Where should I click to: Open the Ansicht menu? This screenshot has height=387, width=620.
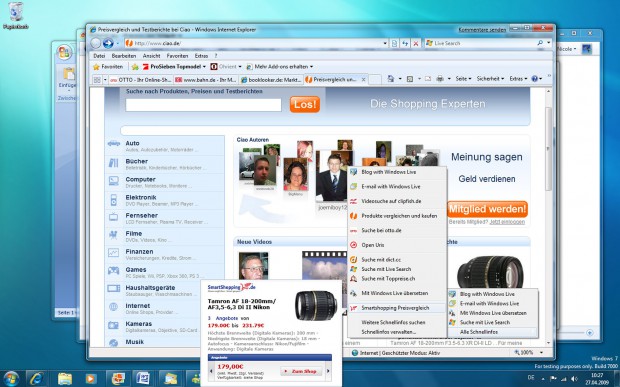(x=151, y=56)
